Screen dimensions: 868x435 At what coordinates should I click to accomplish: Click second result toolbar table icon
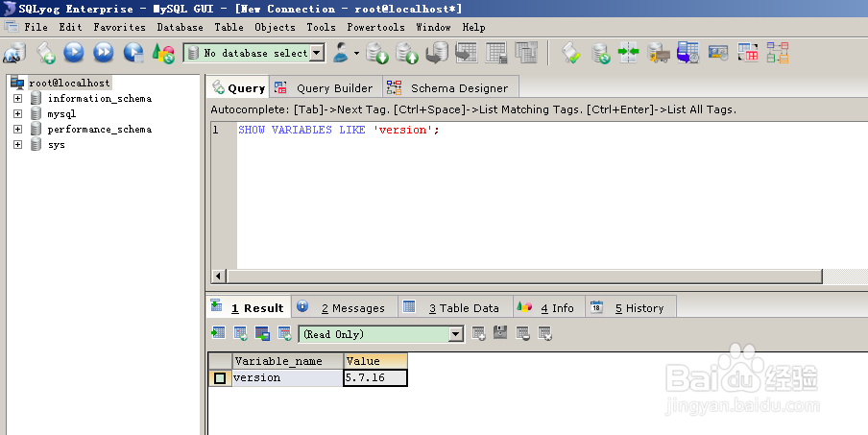tap(240, 333)
